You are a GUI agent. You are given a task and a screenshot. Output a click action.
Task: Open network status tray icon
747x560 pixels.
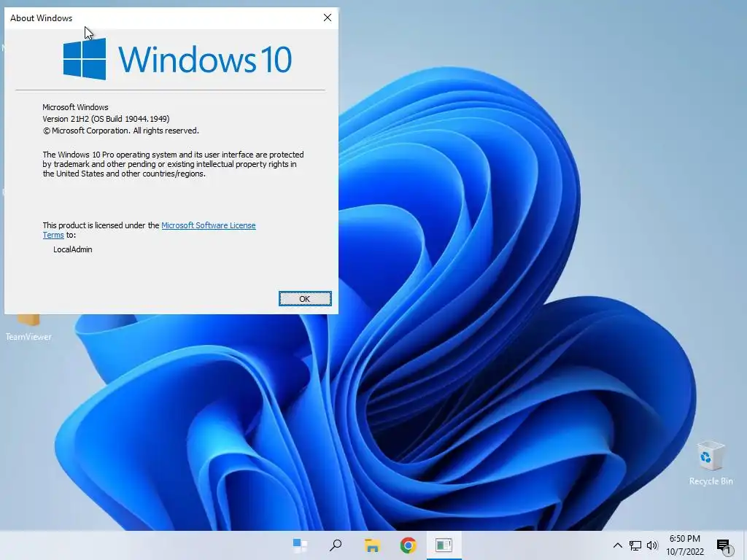pyautogui.click(x=635, y=545)
